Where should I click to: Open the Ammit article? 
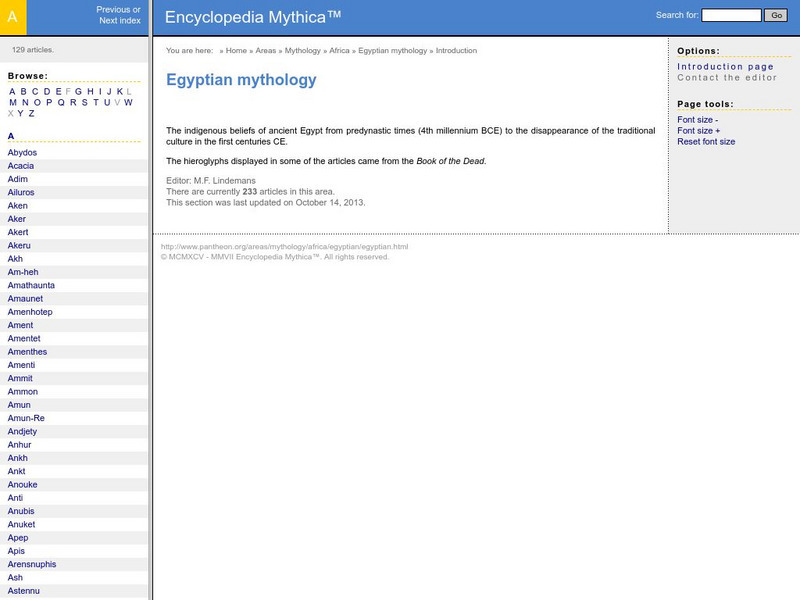click(x=20, y=378)
